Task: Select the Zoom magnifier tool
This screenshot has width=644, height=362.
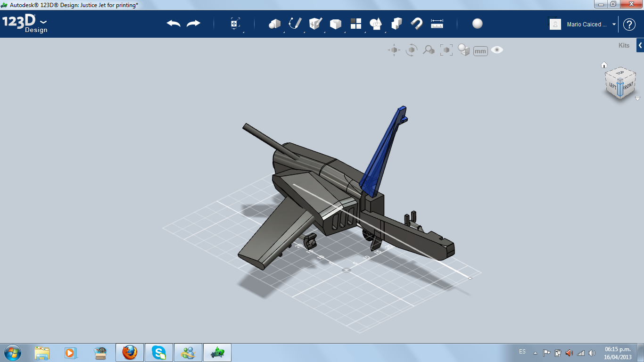Action: (x=429, y=50)
